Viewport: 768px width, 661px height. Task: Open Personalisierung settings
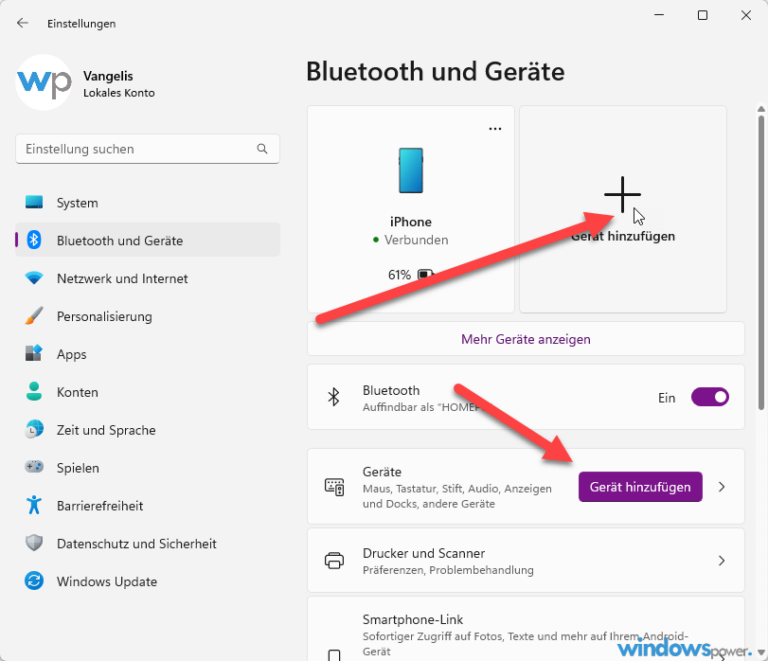pos(147,316)
